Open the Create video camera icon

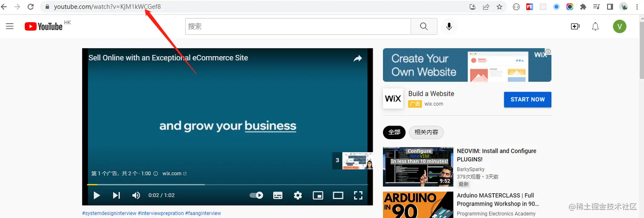click(x=575, y=26)
